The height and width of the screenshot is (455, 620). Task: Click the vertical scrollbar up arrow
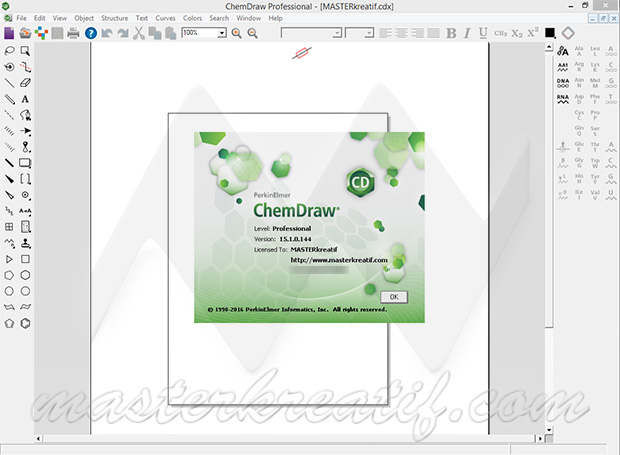(549, 47)
